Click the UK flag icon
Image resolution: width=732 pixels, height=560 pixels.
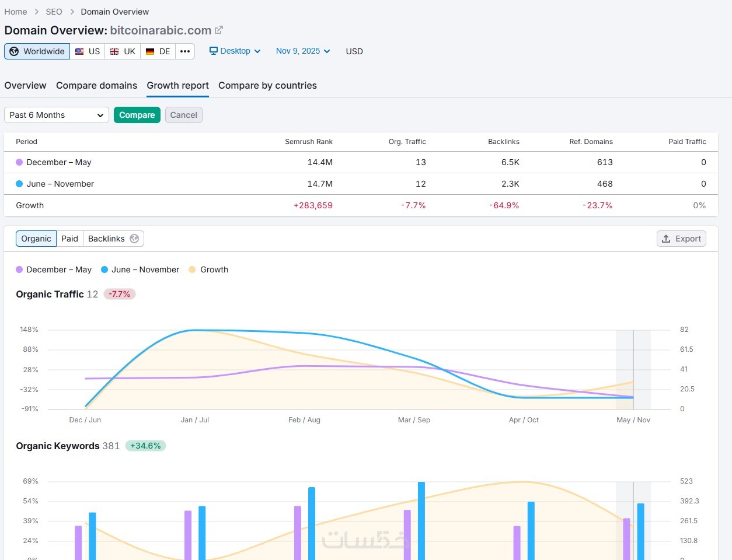point(114,51)
